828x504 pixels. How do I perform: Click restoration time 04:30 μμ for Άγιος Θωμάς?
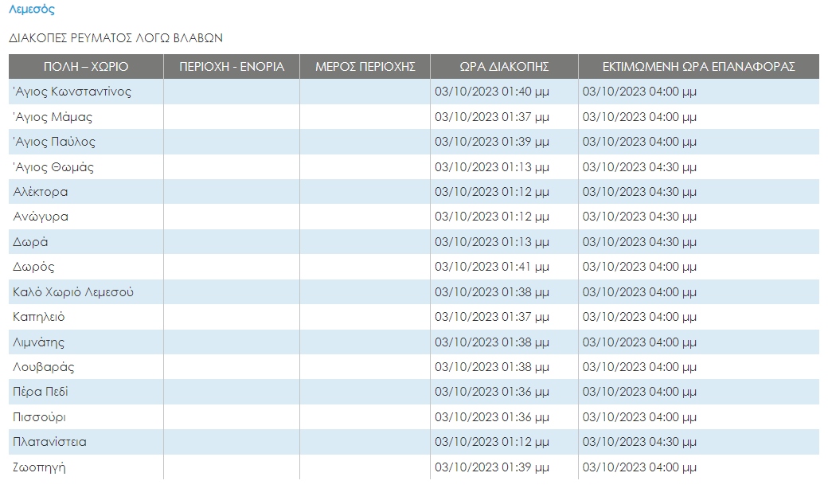(x=639, y=167)
